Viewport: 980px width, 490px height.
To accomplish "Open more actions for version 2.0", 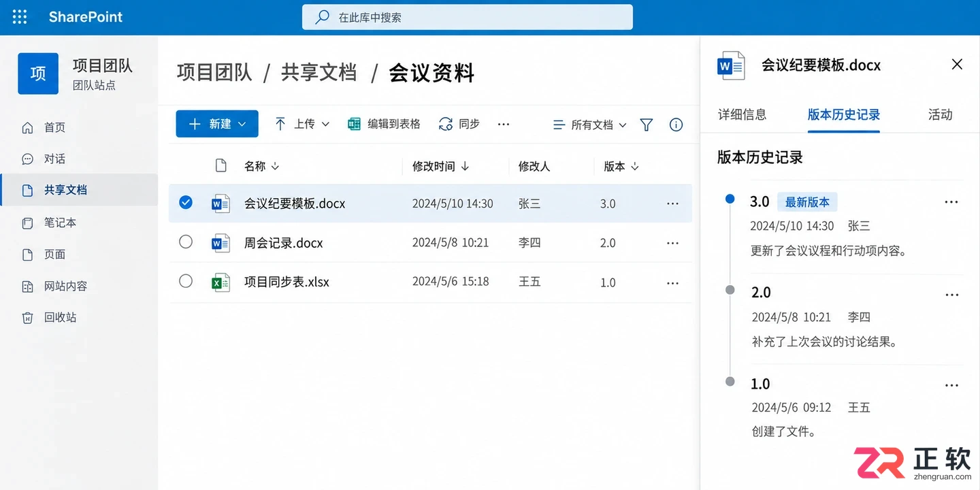I will [x=951, y=295].
